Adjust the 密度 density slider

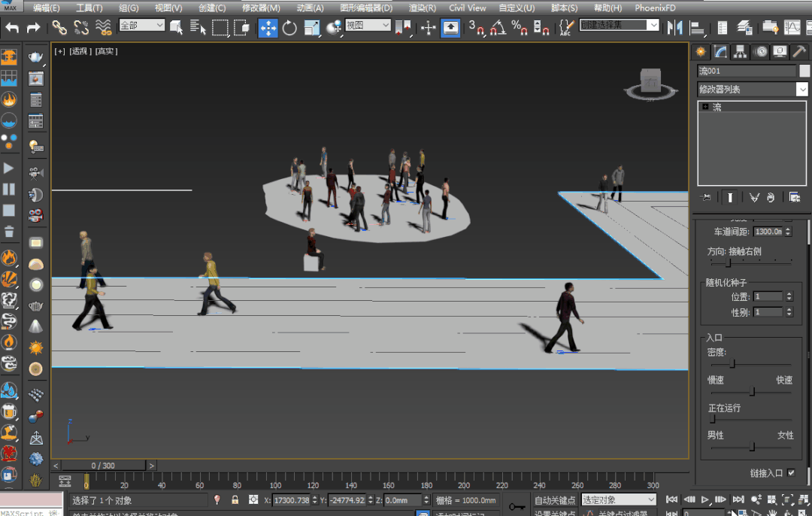click(733, 364)
